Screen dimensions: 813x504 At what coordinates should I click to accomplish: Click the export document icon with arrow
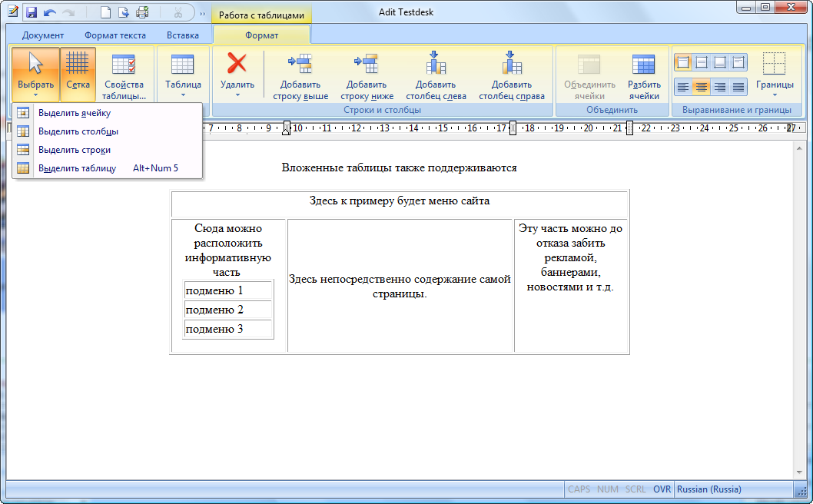pyautogui.click(x=124, y=12)
